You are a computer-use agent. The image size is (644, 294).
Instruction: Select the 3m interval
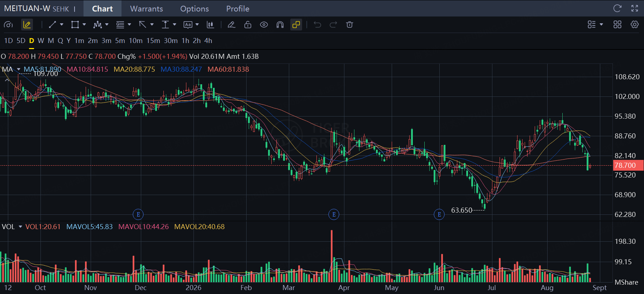coord(106,41)
